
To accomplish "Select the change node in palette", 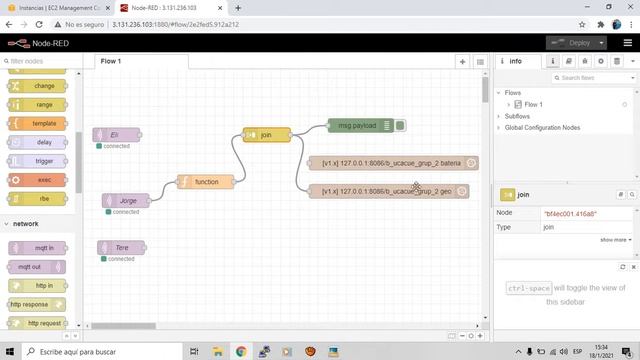I will [x=37, y=86].
